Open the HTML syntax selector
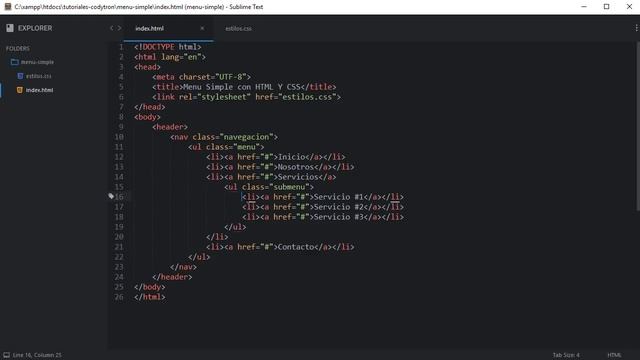640x360 pixels. [x=614, y=355]
